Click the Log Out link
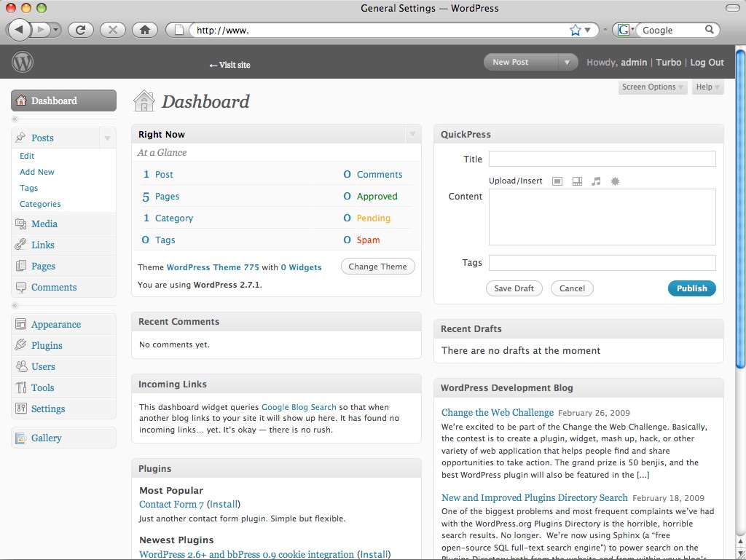The image size is (746, 560). click(707, 63)
